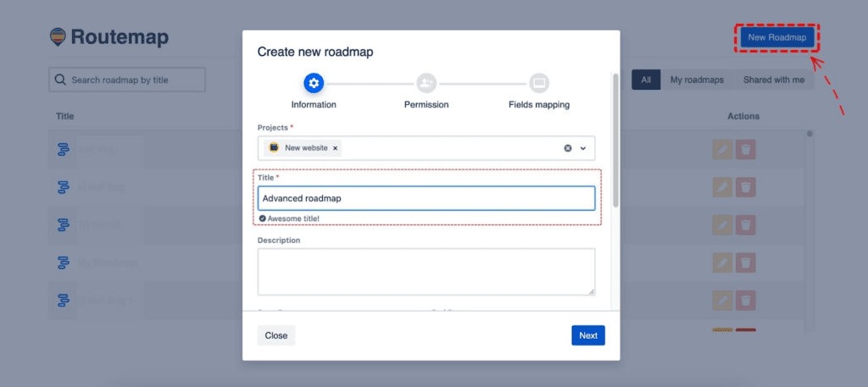Focus the Description text area

click(426, 272)
